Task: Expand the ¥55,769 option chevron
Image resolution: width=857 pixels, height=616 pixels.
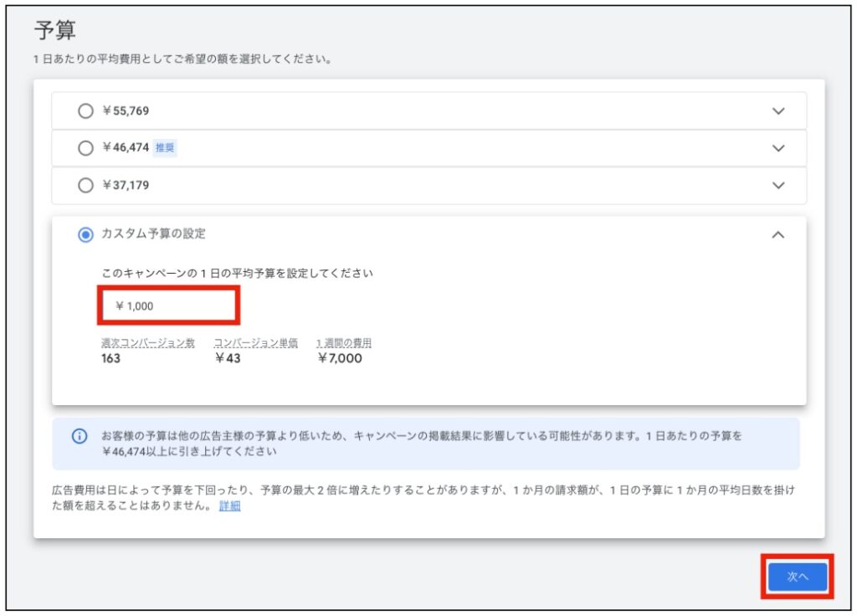Action: (x=778, y=110)
